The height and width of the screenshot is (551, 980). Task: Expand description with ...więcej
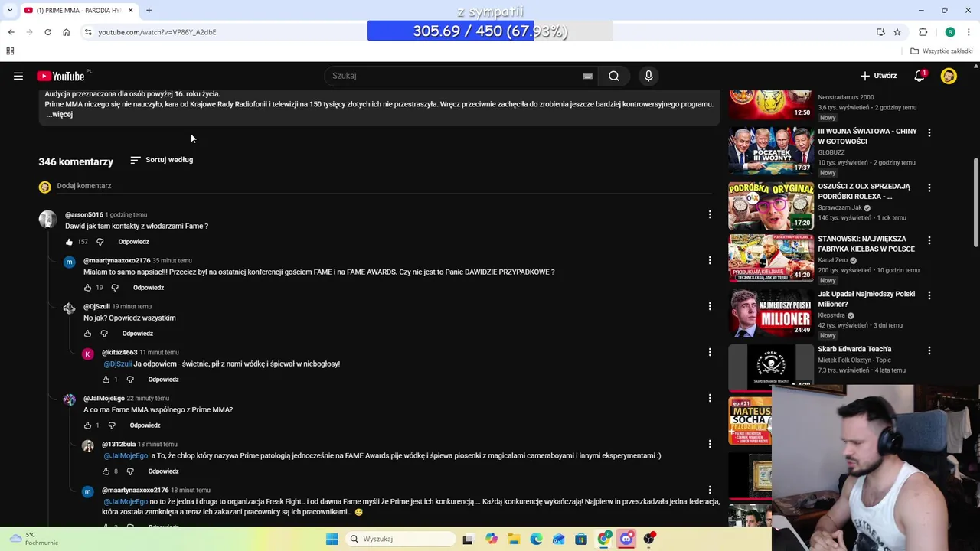point(60,114)
